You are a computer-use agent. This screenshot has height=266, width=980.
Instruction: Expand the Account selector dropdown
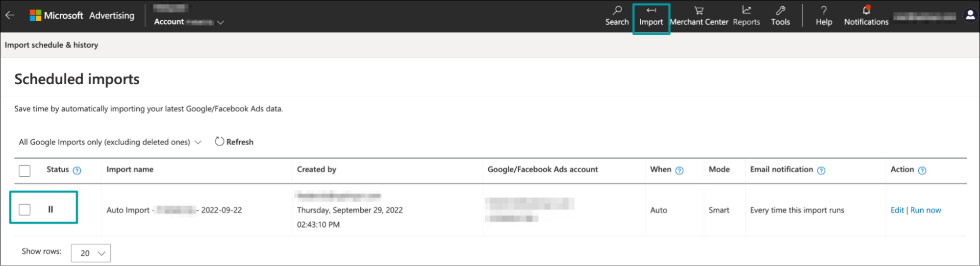coord(220,23)
